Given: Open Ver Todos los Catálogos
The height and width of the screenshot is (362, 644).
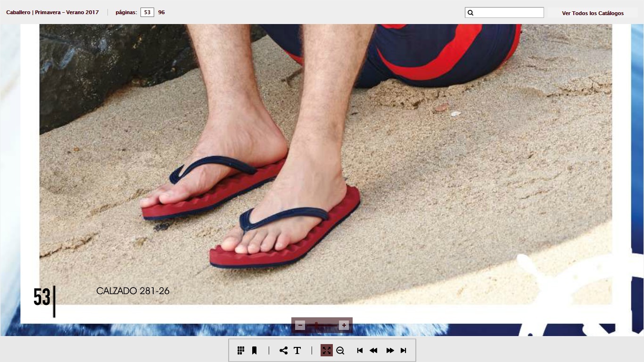Looking at the screenshot, I should [x=593, y=13].
